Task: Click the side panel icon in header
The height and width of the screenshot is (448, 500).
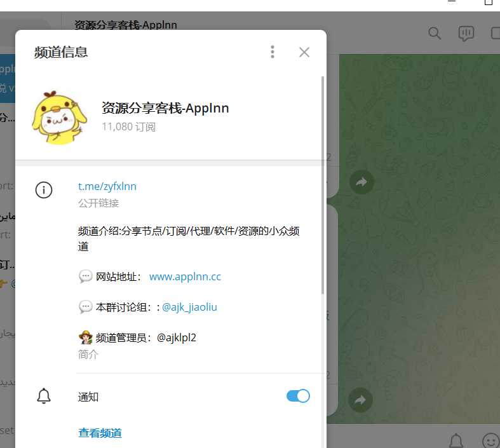Action: 495,33
